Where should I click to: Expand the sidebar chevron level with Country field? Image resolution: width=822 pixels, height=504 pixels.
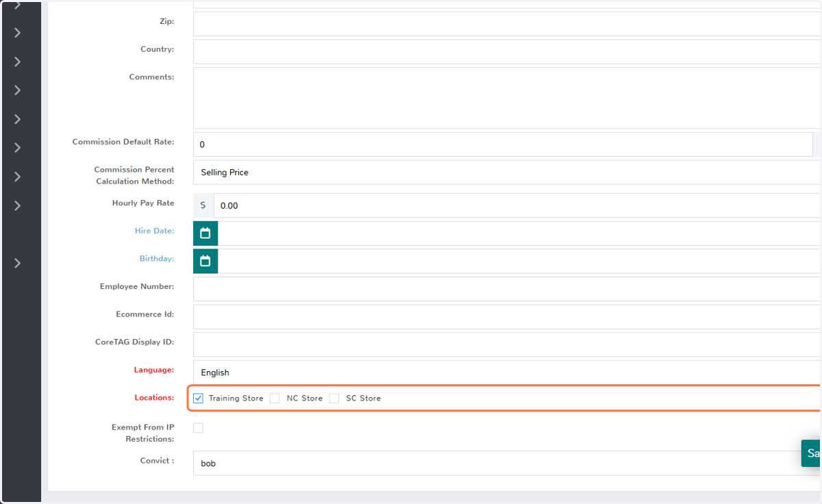18,62
